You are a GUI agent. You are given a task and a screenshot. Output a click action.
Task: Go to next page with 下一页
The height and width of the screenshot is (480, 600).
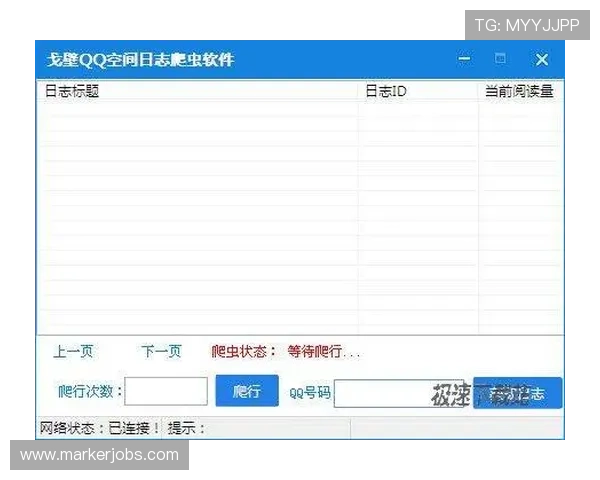pos(161,351)
